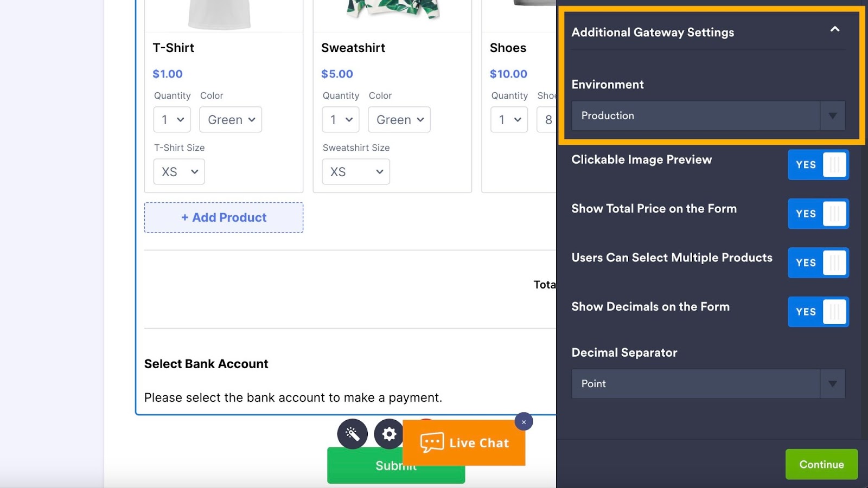Collapse Additional Gateway Settings section
868x488 pixels.
[834, 29]
